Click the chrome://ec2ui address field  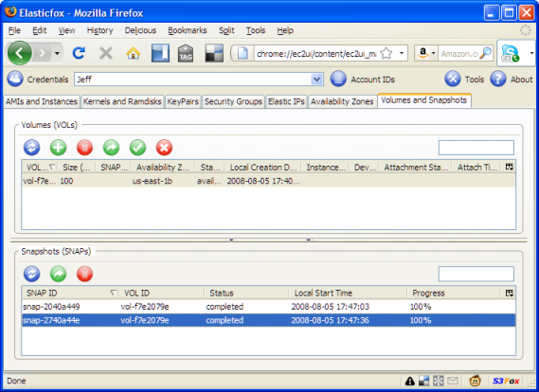click(x=316, y=54)
